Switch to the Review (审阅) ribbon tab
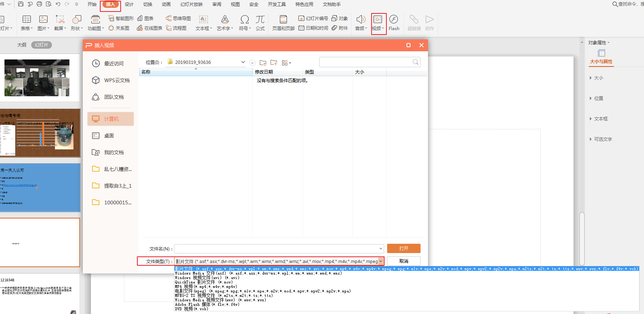Viewport: 644px width, 314px height. (x=217, y=4)
